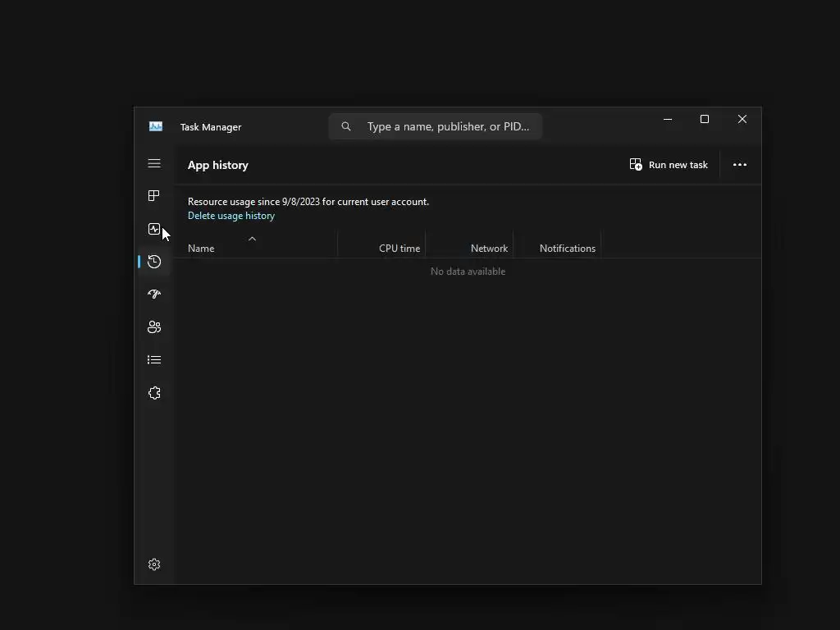Screen dimensions: 840x630
Task: Click the Task Manager app logo icon
Action: (x=155, y=126)
